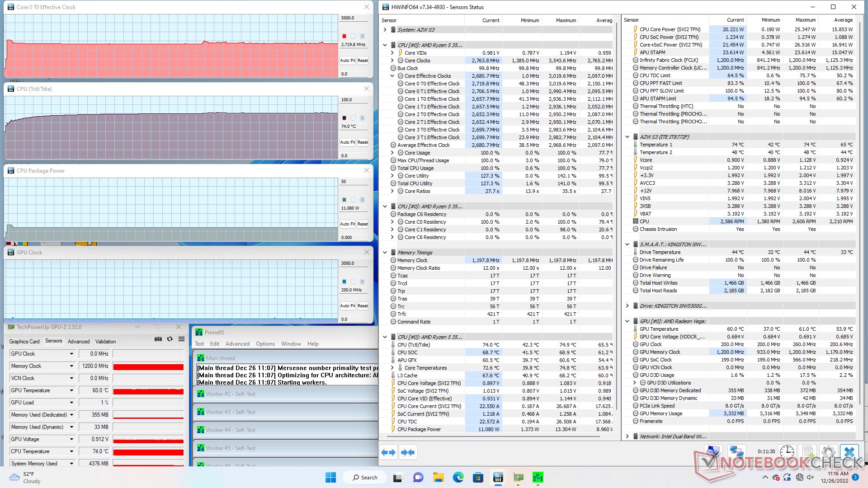
Task: Click the 5000.0 maximum field in Core 0 graph
Action: coord(354,18)
